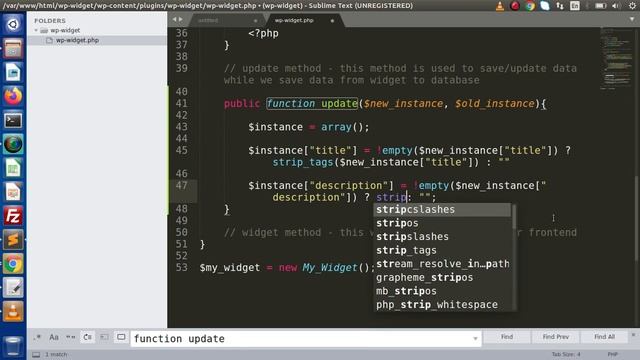The height and width of the screenshot is (360, 640).
Task: Click the editor vertical scrollbar
Action: (x=637, y=218)
